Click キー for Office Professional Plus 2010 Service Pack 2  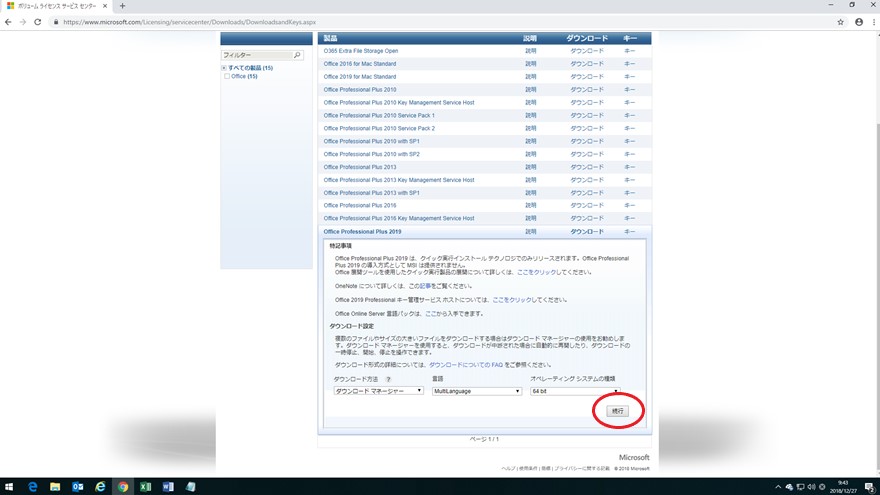click(630, 128)
